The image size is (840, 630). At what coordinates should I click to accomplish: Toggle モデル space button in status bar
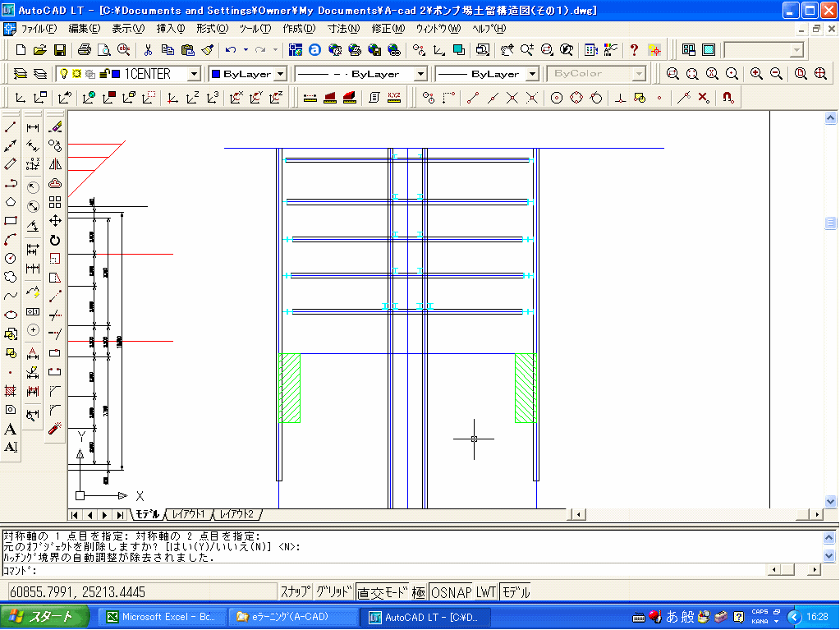click(516, 592)
